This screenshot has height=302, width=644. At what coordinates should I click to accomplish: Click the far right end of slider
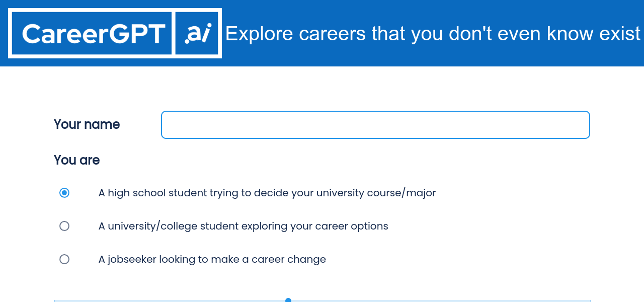[589, 300]
